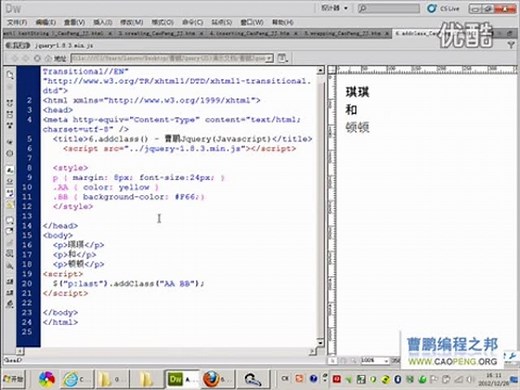520x390 pixels.
Task: Click the 琪琪 paragraph in design view
Action: [x=357, y=92]
